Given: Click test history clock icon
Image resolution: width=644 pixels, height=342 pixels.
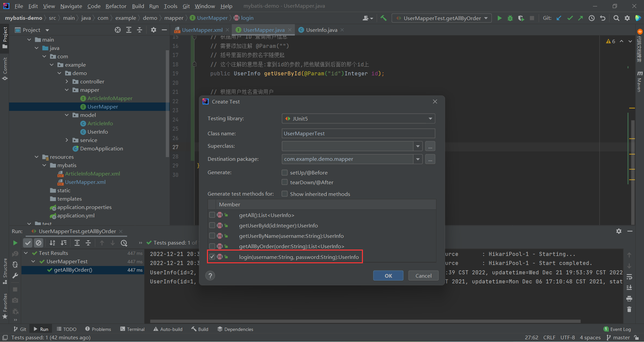Looking at the screenshot, I should pos(124,243).
